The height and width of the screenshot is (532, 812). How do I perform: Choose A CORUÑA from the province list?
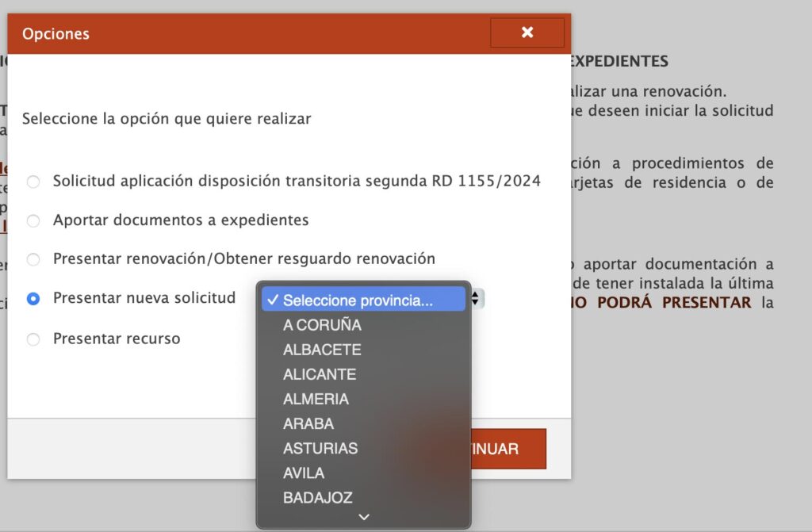point(322,325)
